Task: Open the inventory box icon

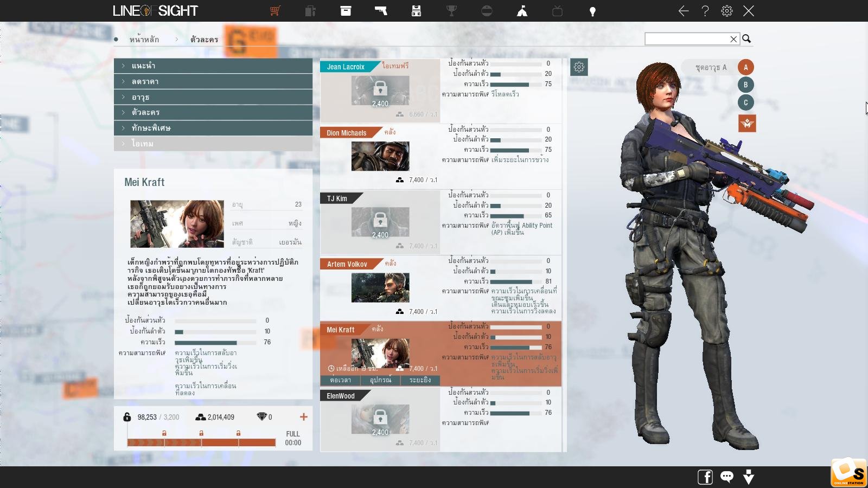Action: point(346,11)
